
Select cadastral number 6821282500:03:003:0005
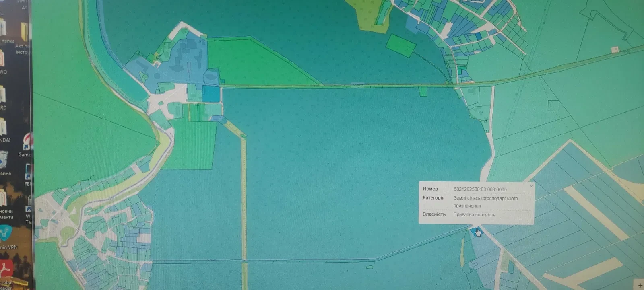480,189
